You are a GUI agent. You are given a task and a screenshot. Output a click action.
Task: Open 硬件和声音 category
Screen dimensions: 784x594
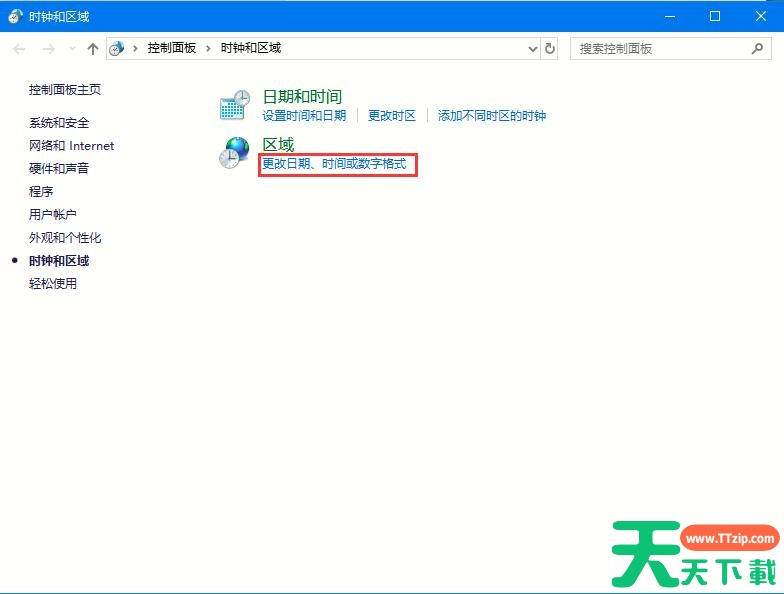tap(59, 168)
